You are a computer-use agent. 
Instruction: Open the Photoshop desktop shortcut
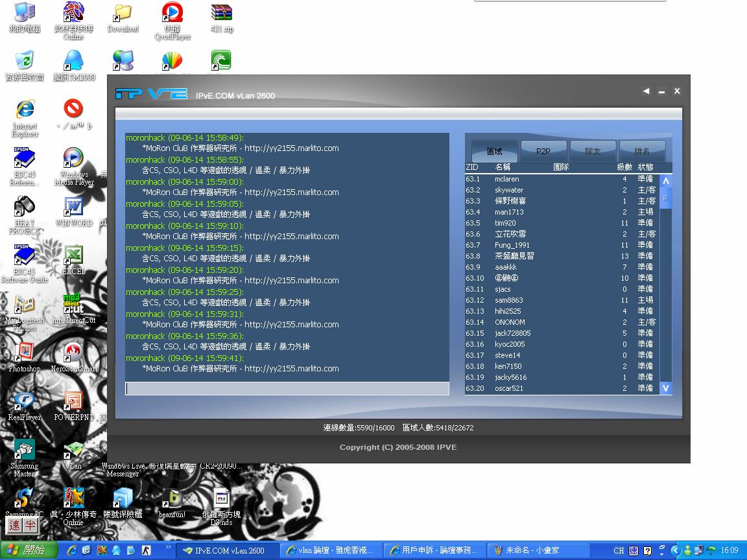pyautogui.click(x=25, y=353)
